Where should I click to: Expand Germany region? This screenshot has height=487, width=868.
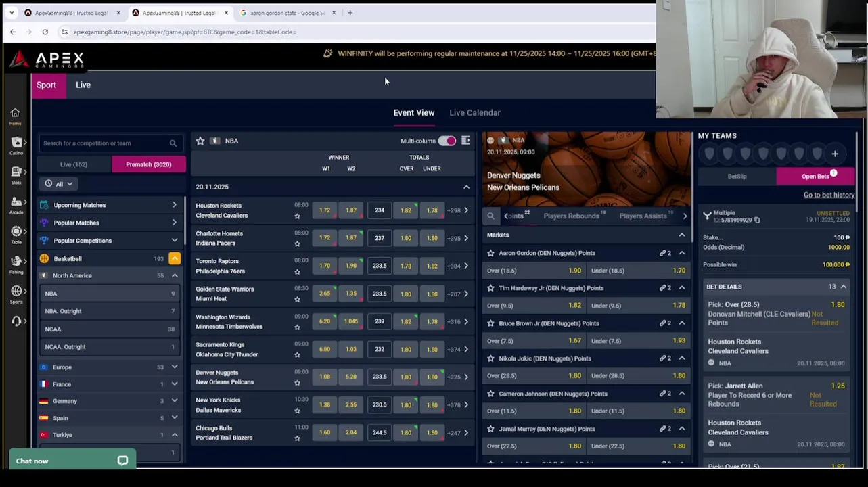tap(175, 401)
